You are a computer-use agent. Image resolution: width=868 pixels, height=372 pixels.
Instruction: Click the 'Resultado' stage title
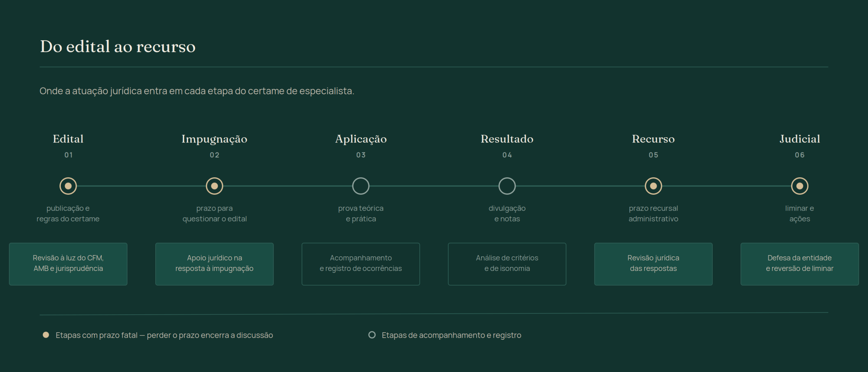click(x=507, y=139)
